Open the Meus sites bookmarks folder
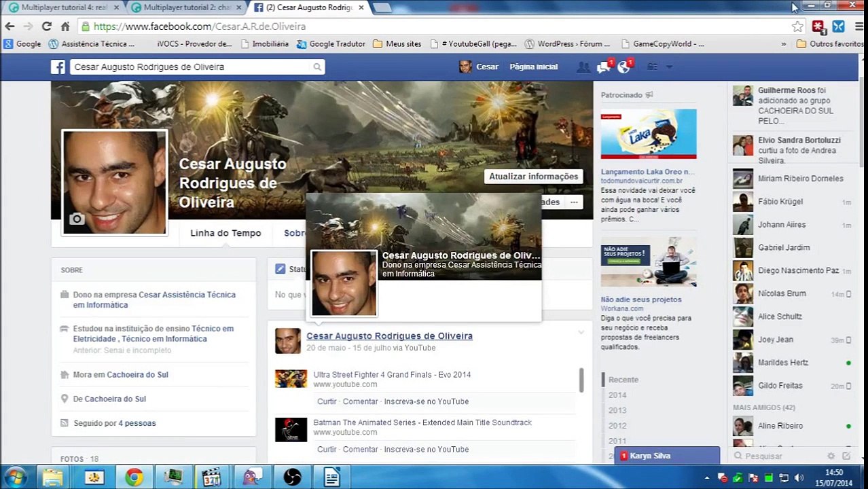 (x=397, y=43)
